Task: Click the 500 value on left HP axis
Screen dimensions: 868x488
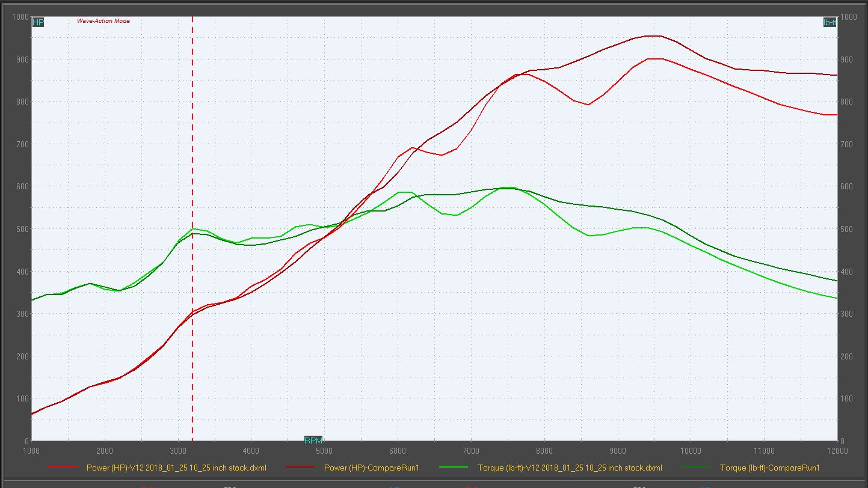Action: tap(21, 229)
